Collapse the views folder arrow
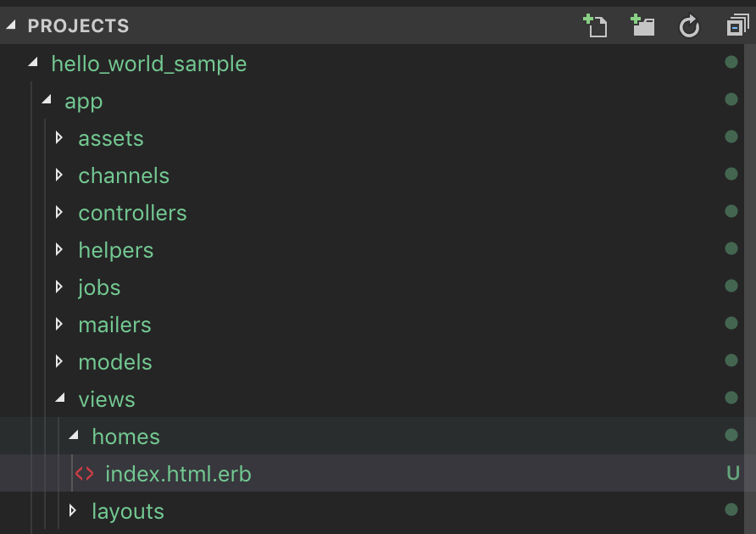 59,398
